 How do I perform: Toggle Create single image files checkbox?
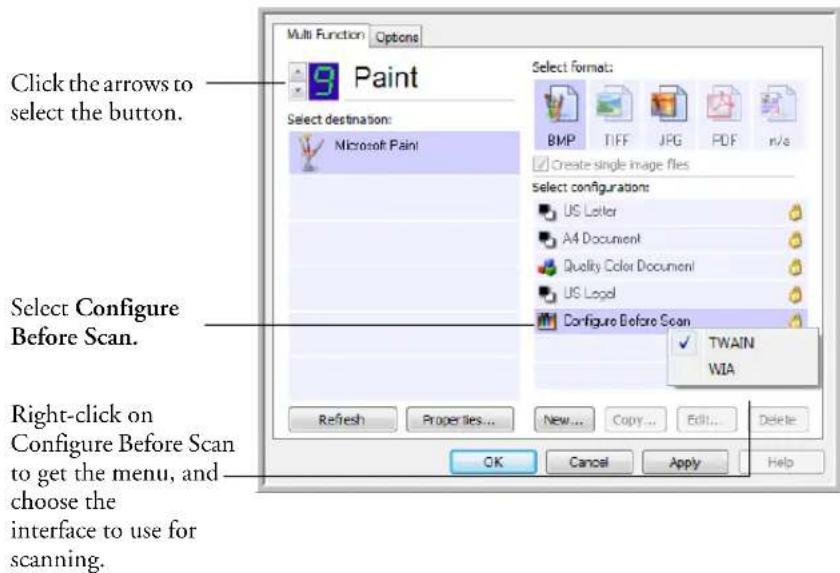pos(541,164)
